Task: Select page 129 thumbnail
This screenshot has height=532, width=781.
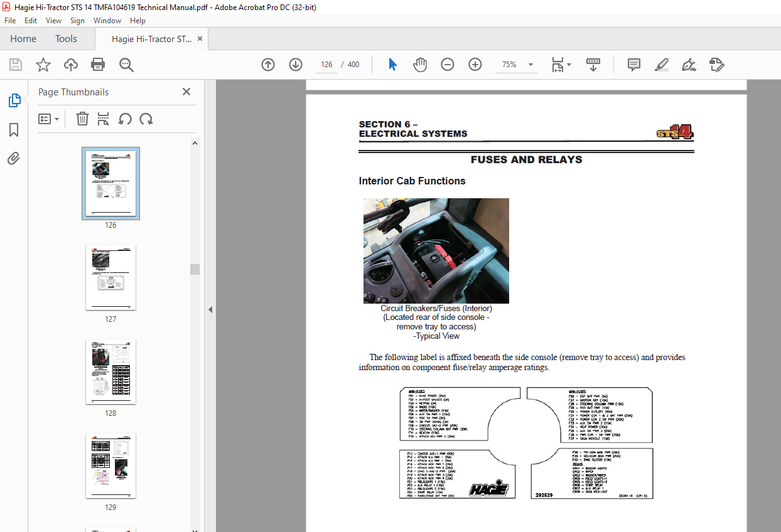Action: pyautogui.click(x=110, y=466)
